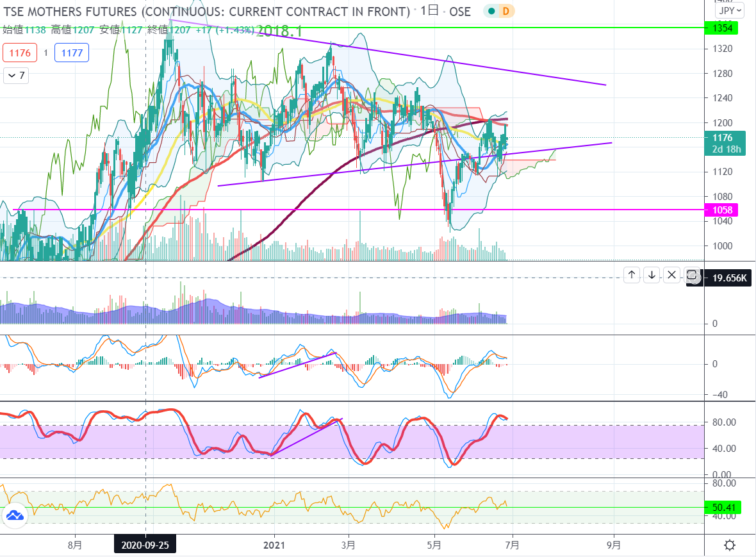Click the 8月 time axis label
This screenshot has height=557, width=756.
coord(75,545)
